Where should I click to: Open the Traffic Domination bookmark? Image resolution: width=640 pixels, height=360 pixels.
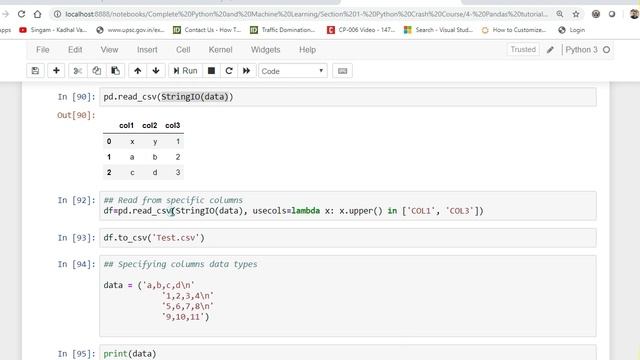coord(282,30)
